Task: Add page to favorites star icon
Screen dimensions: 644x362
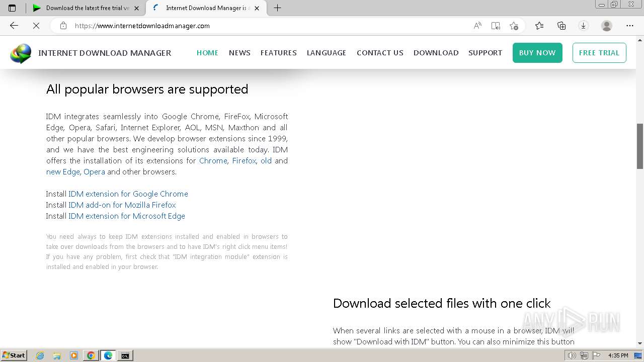Action: tap(514, 26)
